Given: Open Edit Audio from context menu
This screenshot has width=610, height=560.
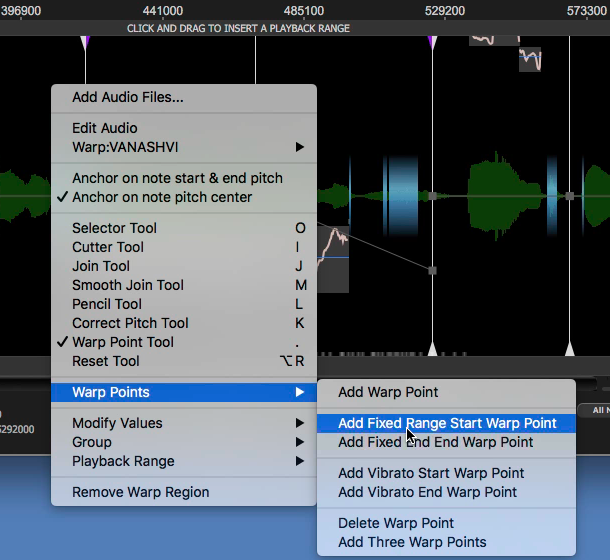Looking at the screenshot, I should point(105,128).
